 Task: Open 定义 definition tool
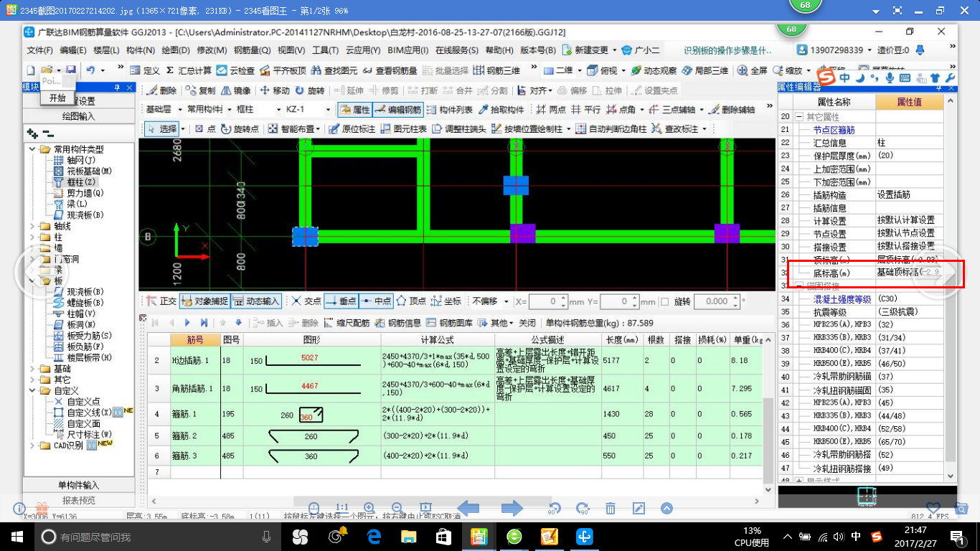pos(144,70)
